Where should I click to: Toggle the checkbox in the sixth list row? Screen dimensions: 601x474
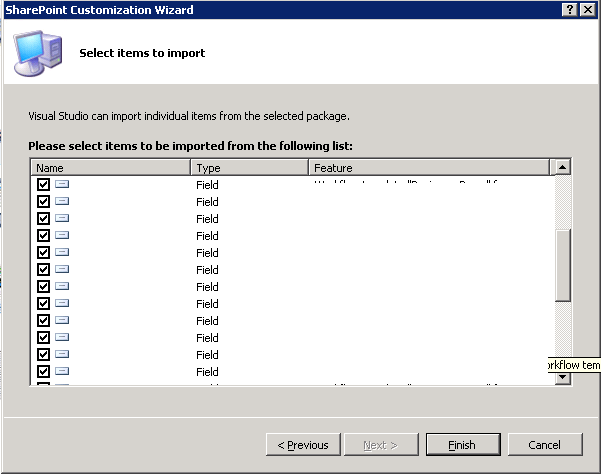click(43, 270)
